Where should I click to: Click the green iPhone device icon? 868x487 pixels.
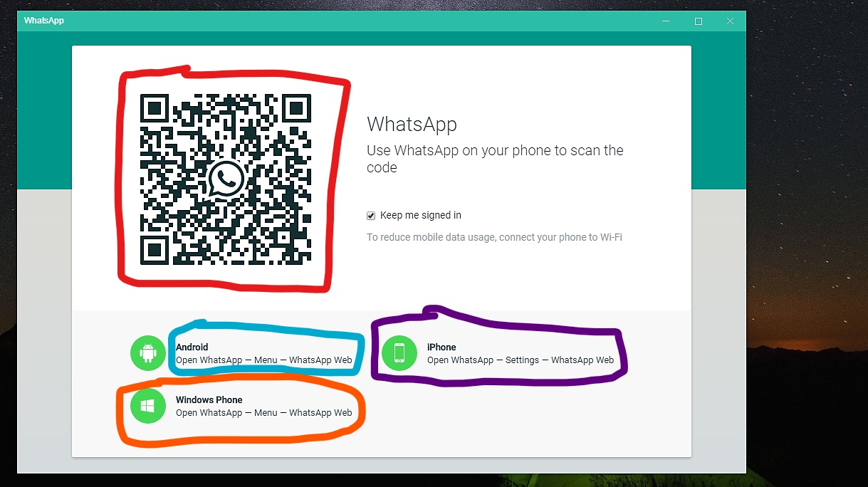point(399,353)
